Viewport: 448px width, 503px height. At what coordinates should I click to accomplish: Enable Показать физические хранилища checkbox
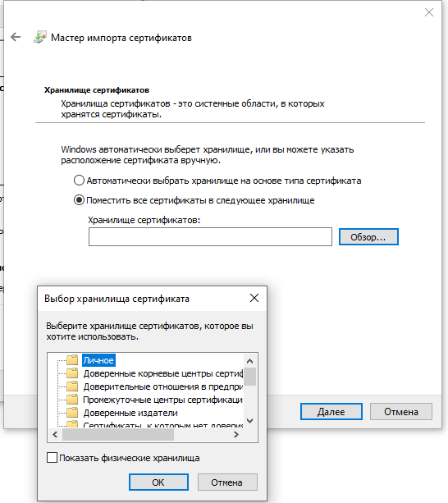pos(52,457)
